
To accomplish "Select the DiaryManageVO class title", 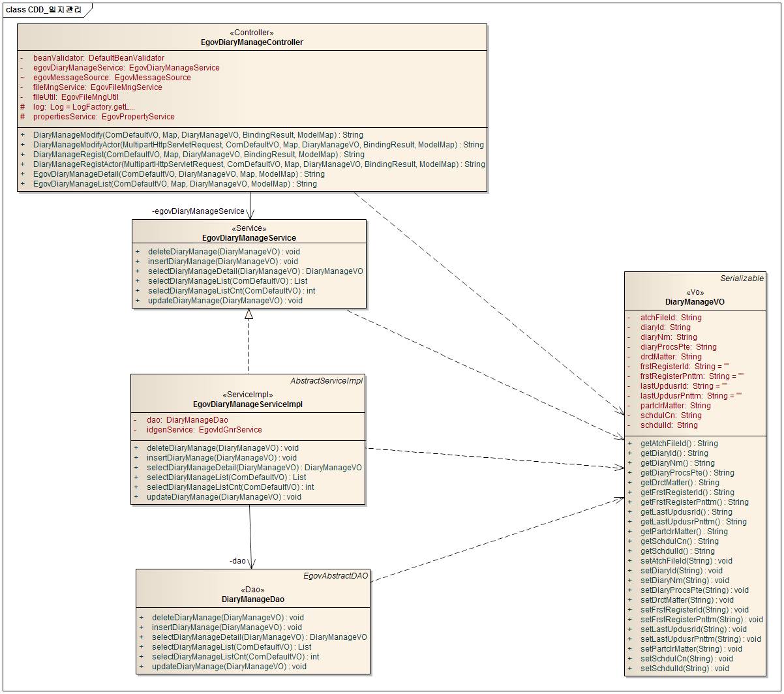I will point(695,302).
